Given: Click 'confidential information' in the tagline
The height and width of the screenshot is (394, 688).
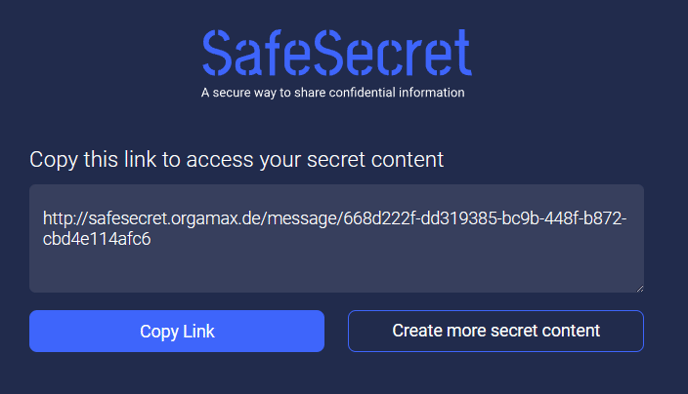Looking at the screenshot, I should point(397,93).
